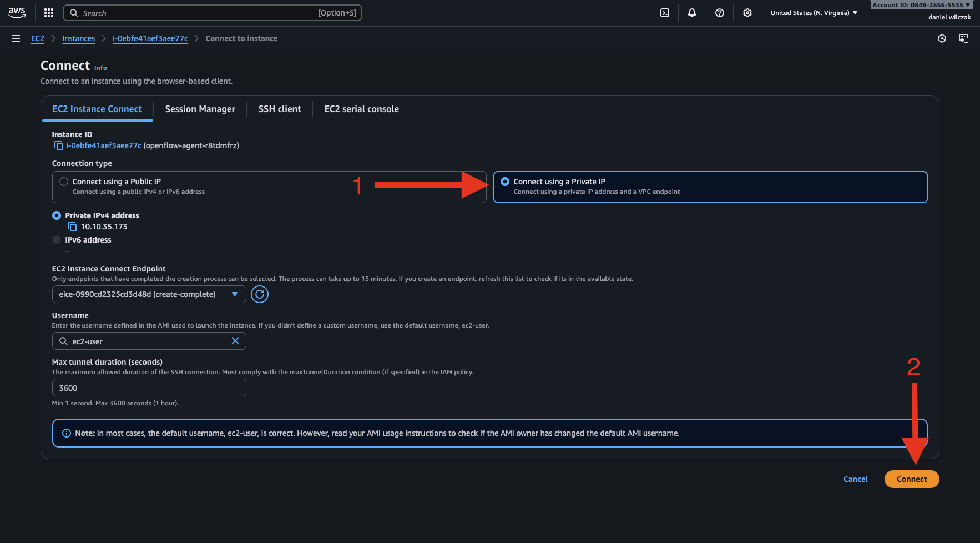980x543 pixels.
Task: Choose the Private IPv4 address option
Action: click(57, 215)
